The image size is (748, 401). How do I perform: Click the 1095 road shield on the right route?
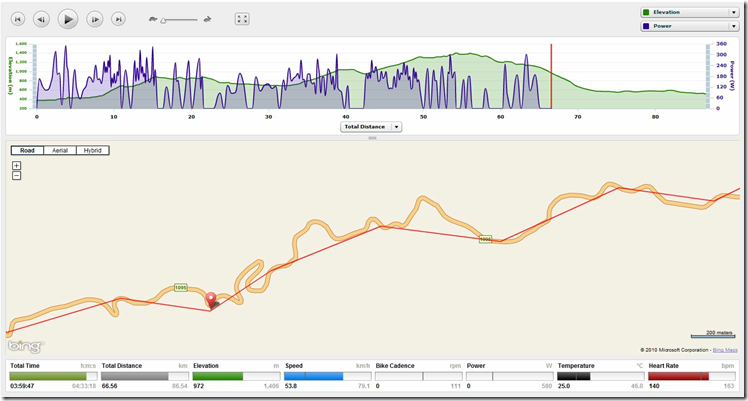click(485, 239)
